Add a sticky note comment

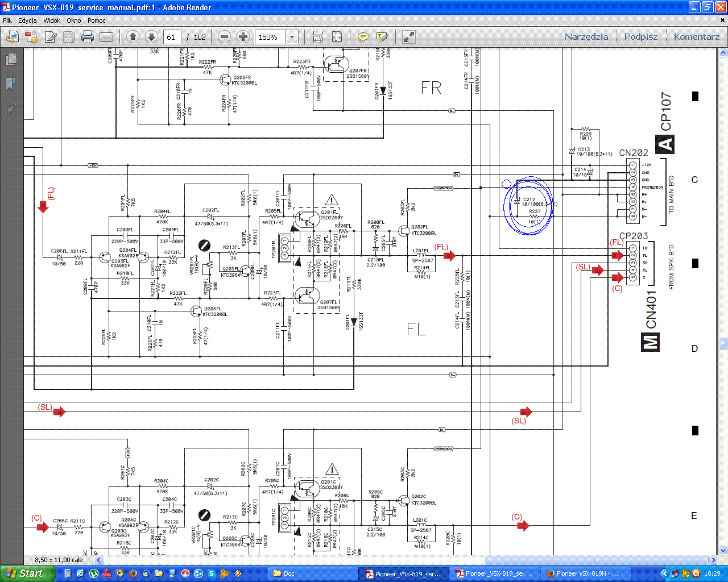coord(363,37)
